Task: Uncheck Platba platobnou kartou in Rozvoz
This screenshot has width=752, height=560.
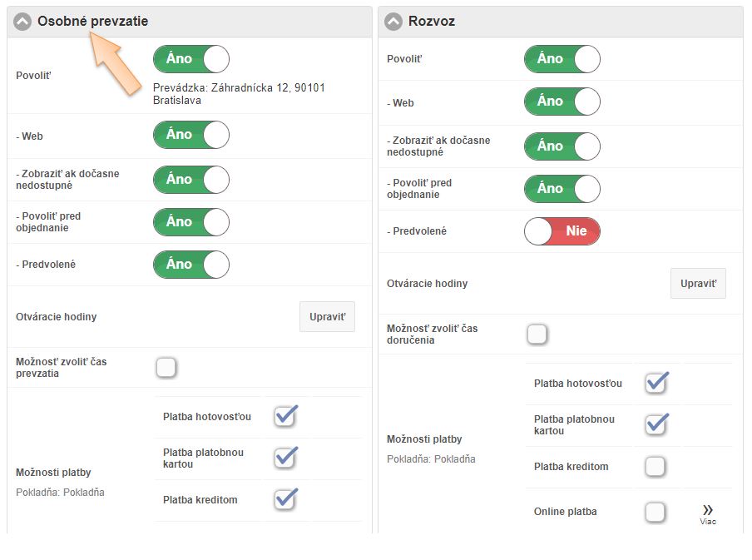Action: [656, 424]
